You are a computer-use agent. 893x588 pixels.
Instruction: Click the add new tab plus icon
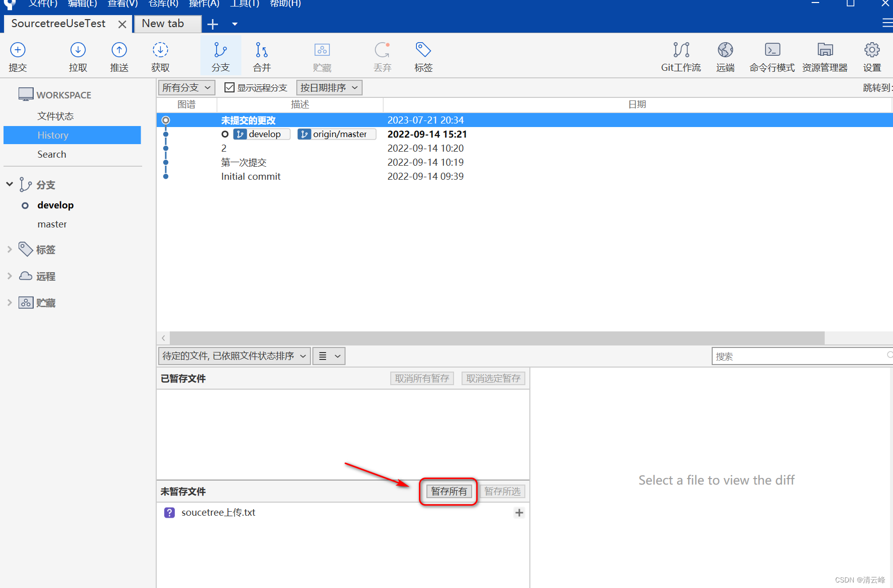coord(212,24)
